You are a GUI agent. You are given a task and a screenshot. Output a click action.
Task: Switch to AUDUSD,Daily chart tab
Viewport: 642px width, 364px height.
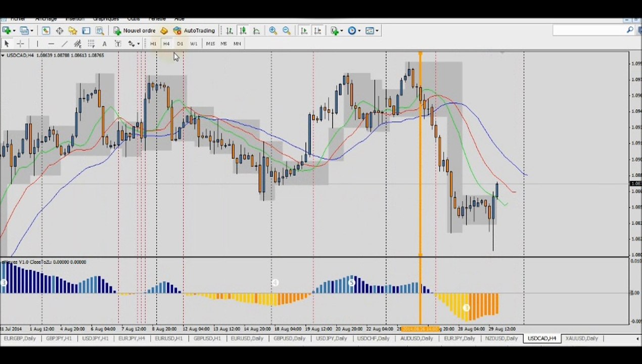(417, 338)
